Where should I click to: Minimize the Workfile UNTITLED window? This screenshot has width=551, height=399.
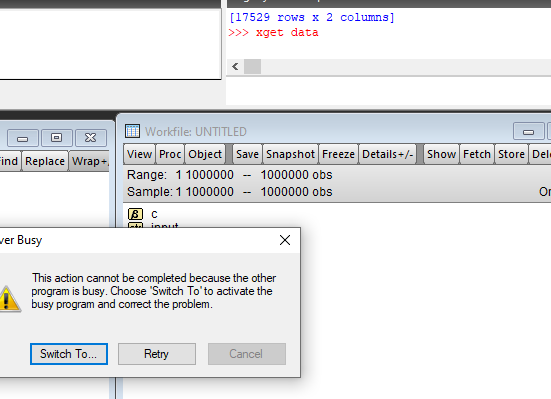(x=528, y=132)
